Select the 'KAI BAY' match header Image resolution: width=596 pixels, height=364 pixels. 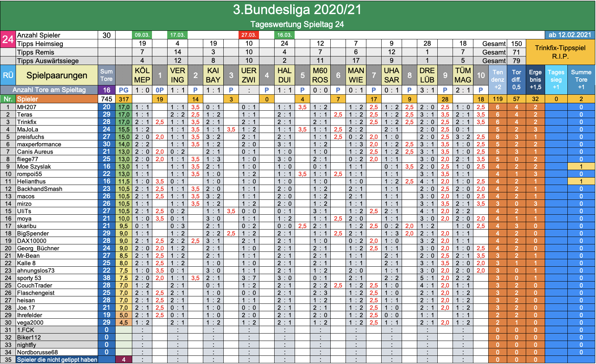[x=213, y=75]
